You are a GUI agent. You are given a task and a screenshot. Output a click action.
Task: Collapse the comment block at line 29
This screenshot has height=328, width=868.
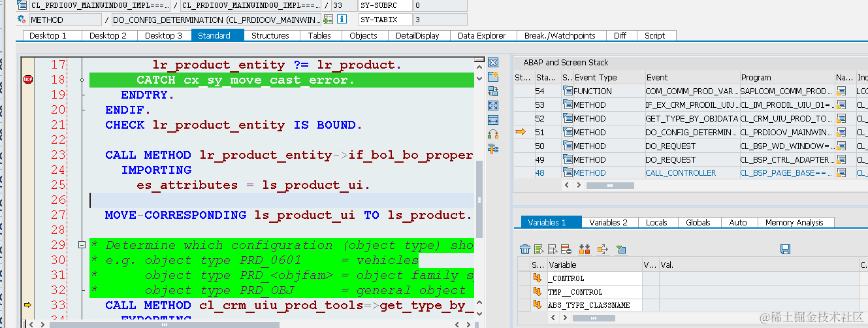(x=82, y=245)
